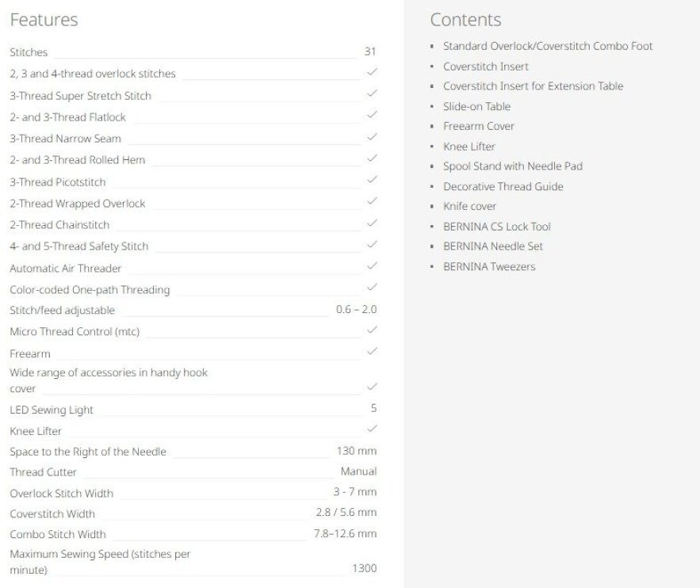Click the 4- and 5-Thread Safety Stitch checkmark
This screenshot has height=588, width=700.
pyautogui.click(x=372, y=245)
